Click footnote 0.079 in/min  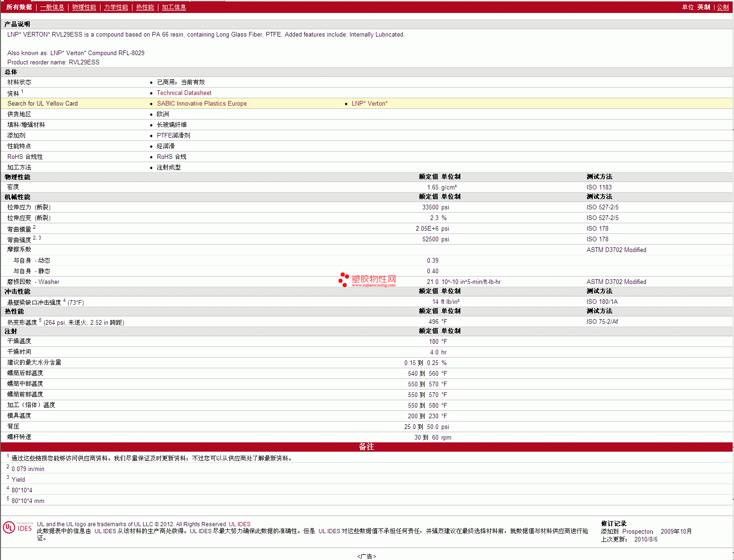(x=28, y=469)
